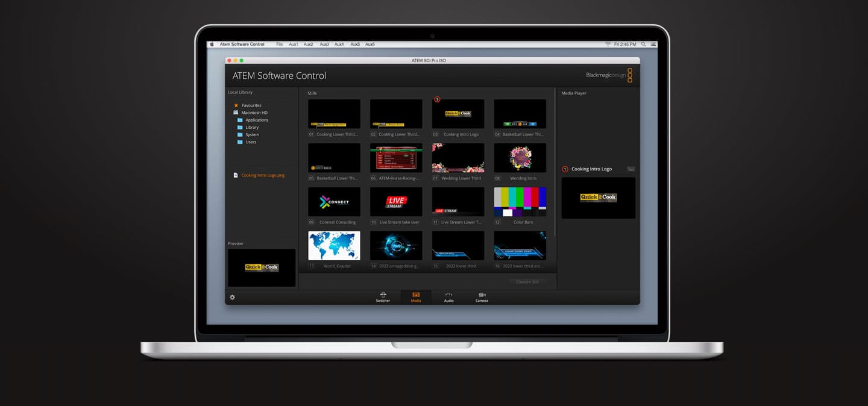Expand the Library folder in tree
Viewport: 868px width, 406px height.
240,127
